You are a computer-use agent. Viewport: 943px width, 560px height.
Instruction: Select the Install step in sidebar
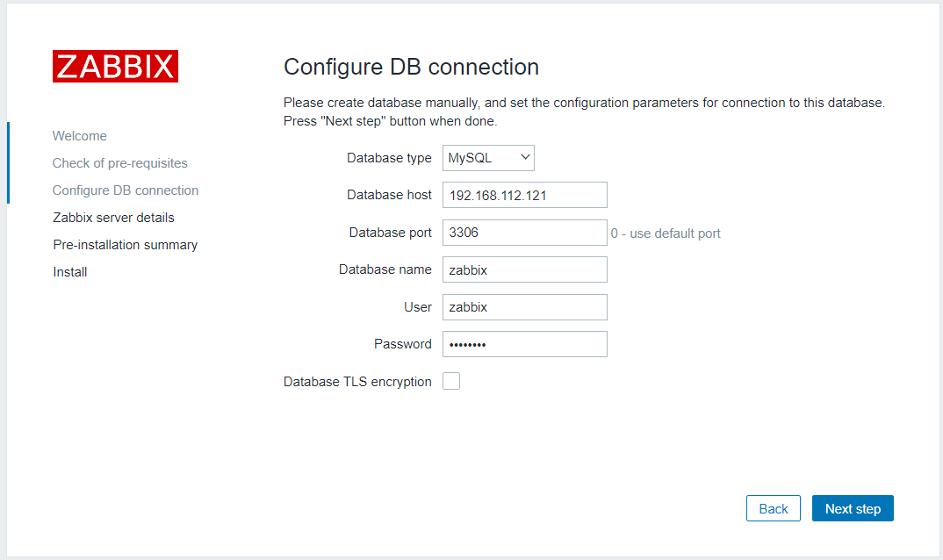click(70, 272)
